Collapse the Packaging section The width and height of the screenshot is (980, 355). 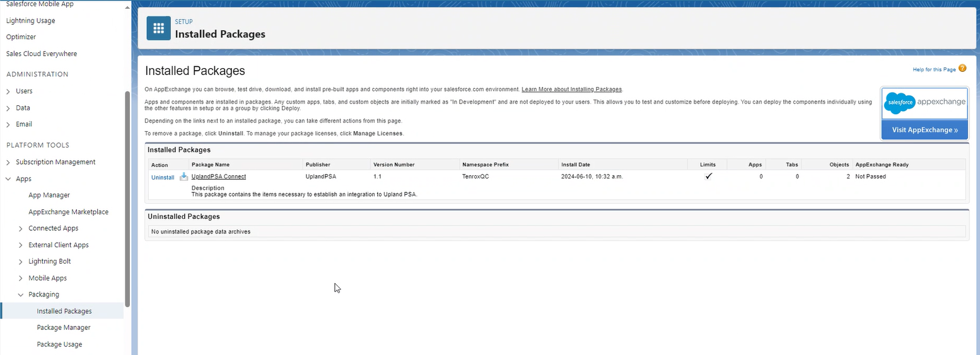pyautogui.click(x=21, y=294)
